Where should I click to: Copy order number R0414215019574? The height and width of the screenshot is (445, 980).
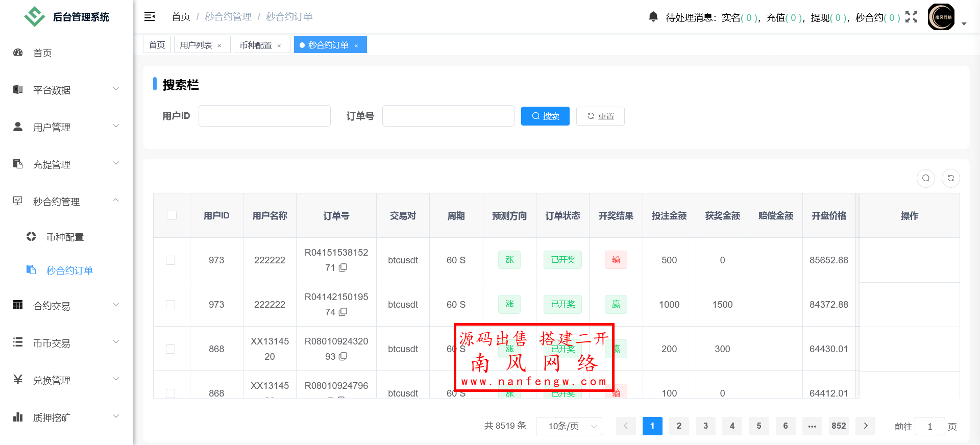click(343, 312)
